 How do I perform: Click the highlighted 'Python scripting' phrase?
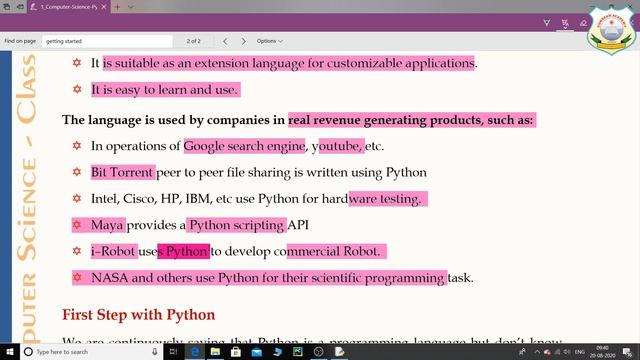coord(237,225)
